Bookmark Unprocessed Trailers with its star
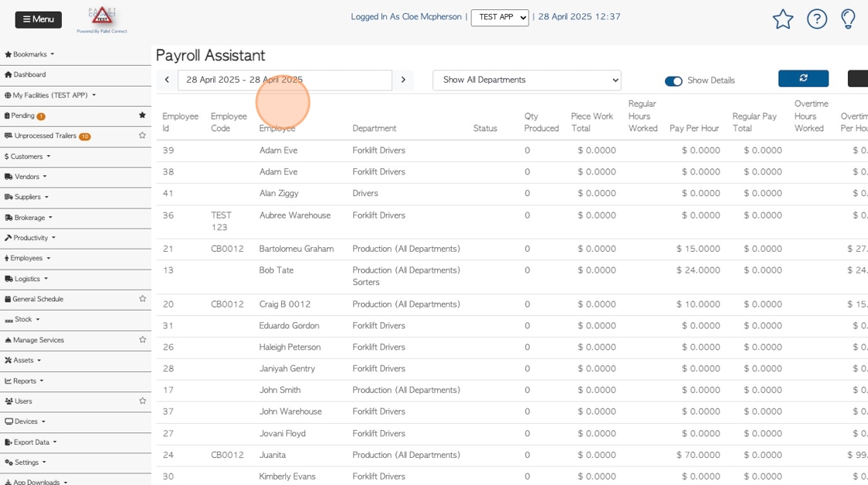868x485 pixels. (143, 135)
